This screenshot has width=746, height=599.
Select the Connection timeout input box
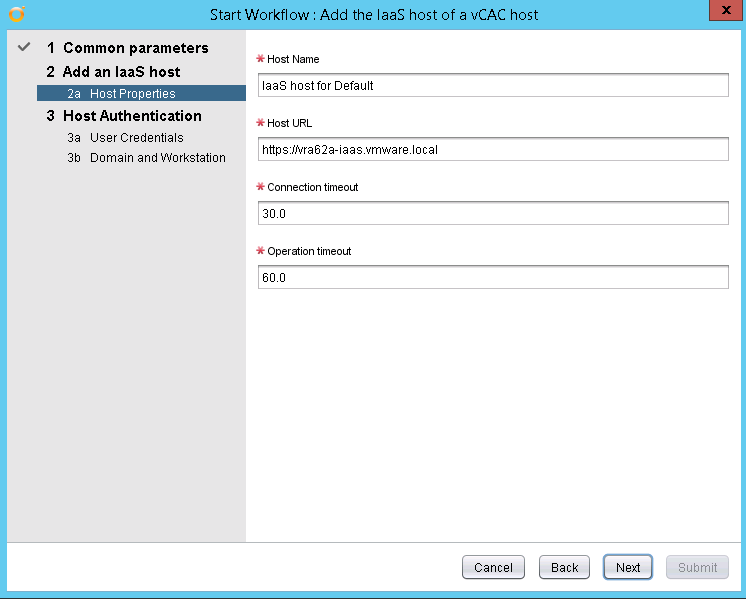point(492,214)
